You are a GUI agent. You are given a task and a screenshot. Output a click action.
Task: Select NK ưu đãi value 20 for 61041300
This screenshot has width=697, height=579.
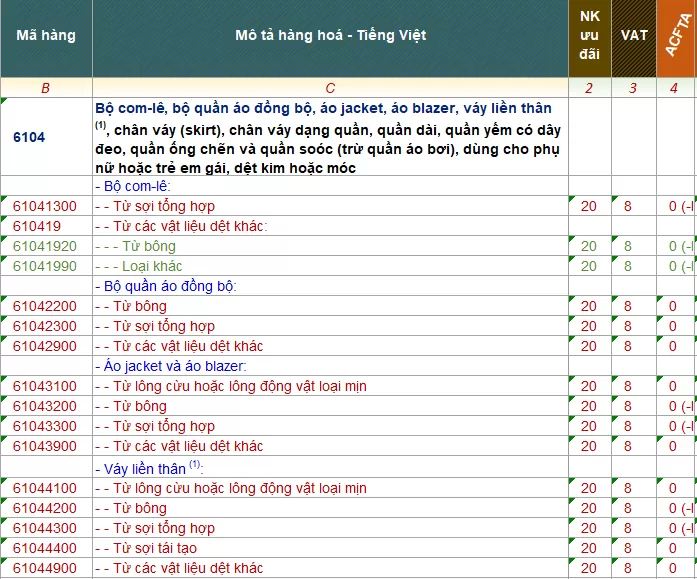(590, 206)
